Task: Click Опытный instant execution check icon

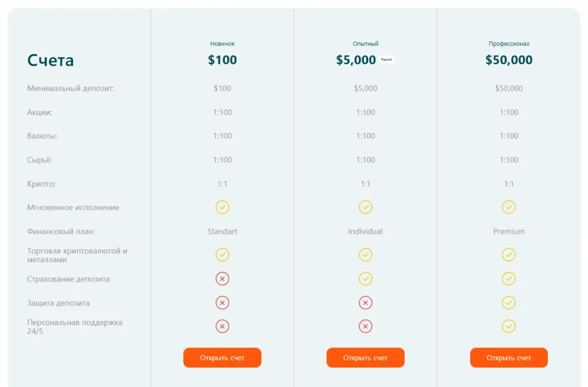Action: click(x=365, y=207)
